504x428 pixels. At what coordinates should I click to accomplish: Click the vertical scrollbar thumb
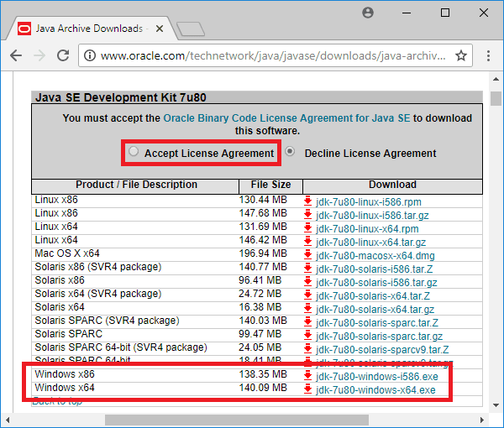click(x=496, y=98)
